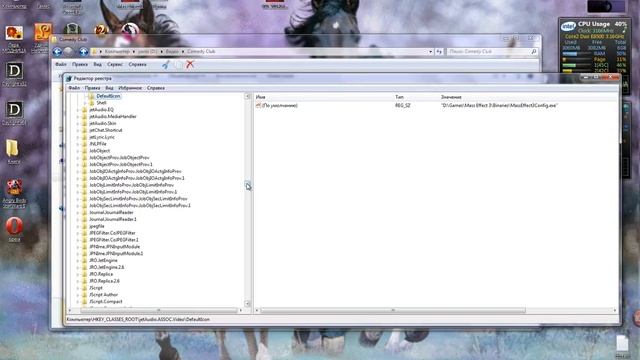The image size is (640, 360).
Task: Open Файл menu in Registry Editor
Action: point(74,88)
